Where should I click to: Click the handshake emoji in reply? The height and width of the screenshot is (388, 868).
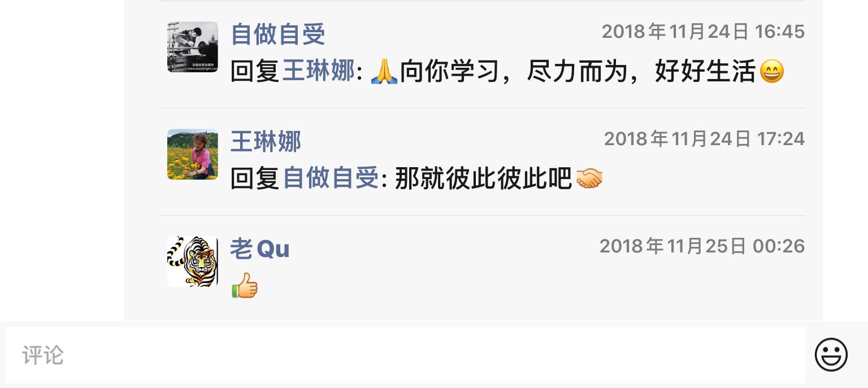(589, 179)
